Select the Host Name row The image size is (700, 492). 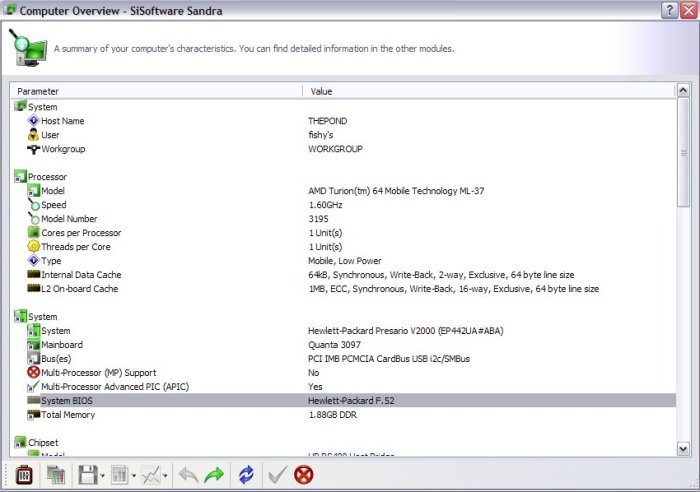[x=343, y=121]
